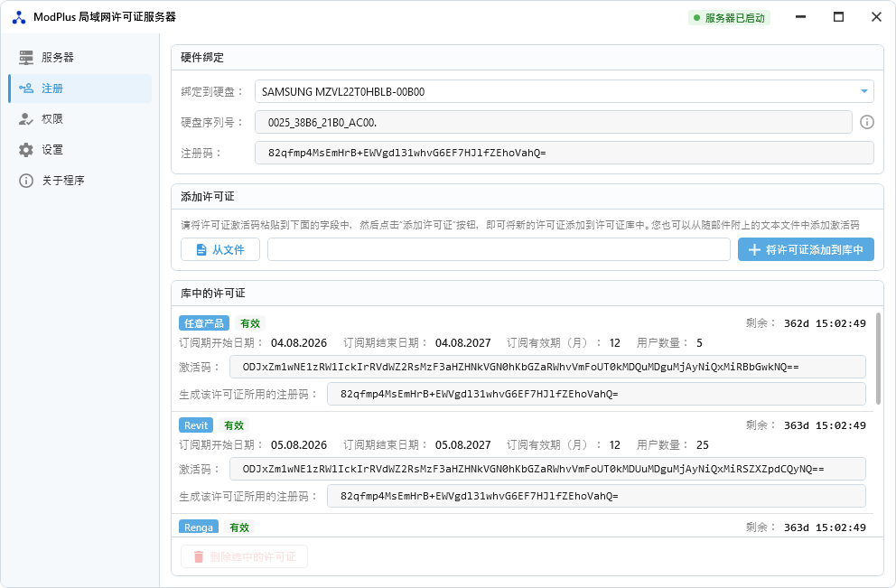
Task: Click user count value 25
Action: tap(703, 445)
